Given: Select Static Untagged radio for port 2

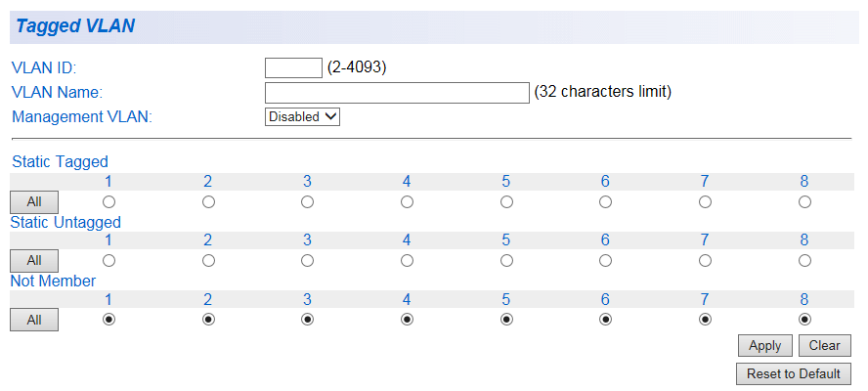Looking at the screenshot, I should coord(208,261).
